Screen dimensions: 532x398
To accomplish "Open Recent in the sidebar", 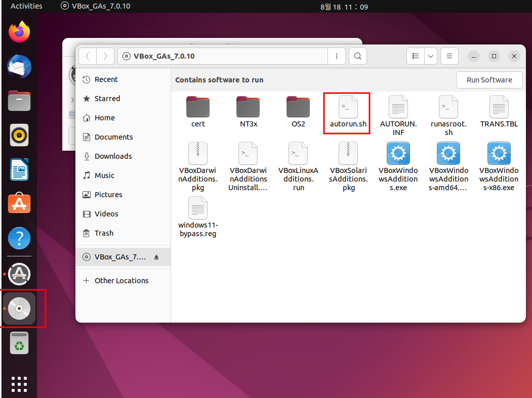I will [123, 79].
